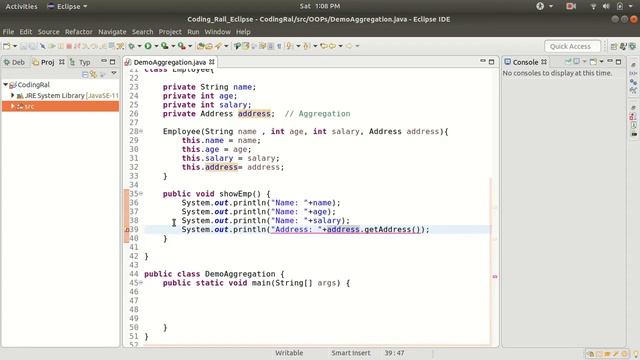Select the DemoAggregation.java editor tab

coord(169,62)
